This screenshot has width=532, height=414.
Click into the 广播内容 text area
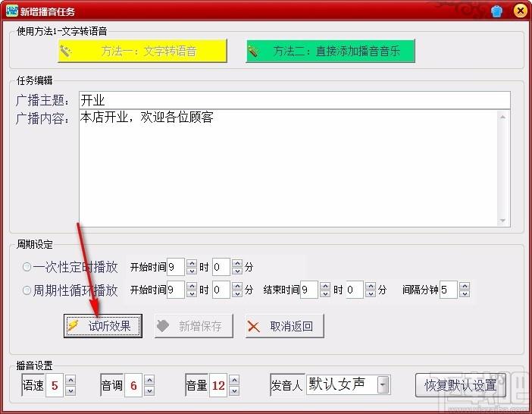tap(289, 168)
